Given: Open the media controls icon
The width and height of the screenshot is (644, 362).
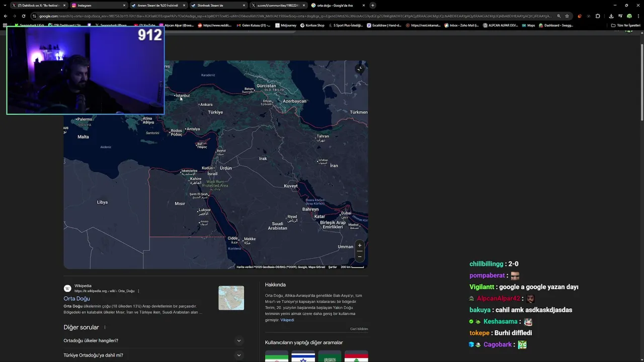Looking at the screenshot, I should point(620,16).
